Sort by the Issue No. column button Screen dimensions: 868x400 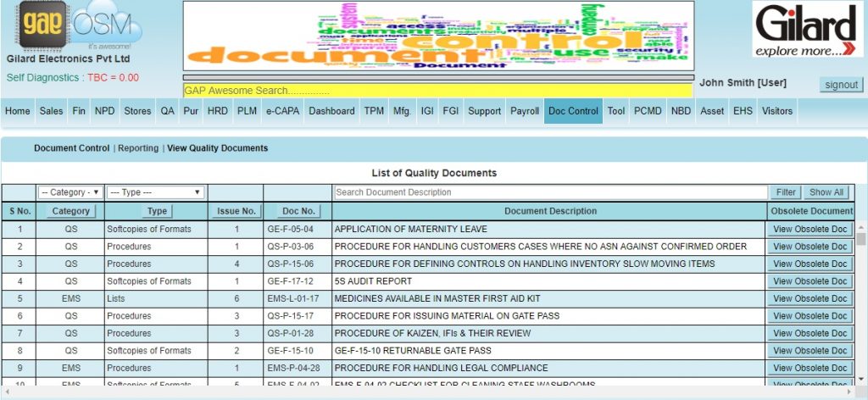[236, 211]
